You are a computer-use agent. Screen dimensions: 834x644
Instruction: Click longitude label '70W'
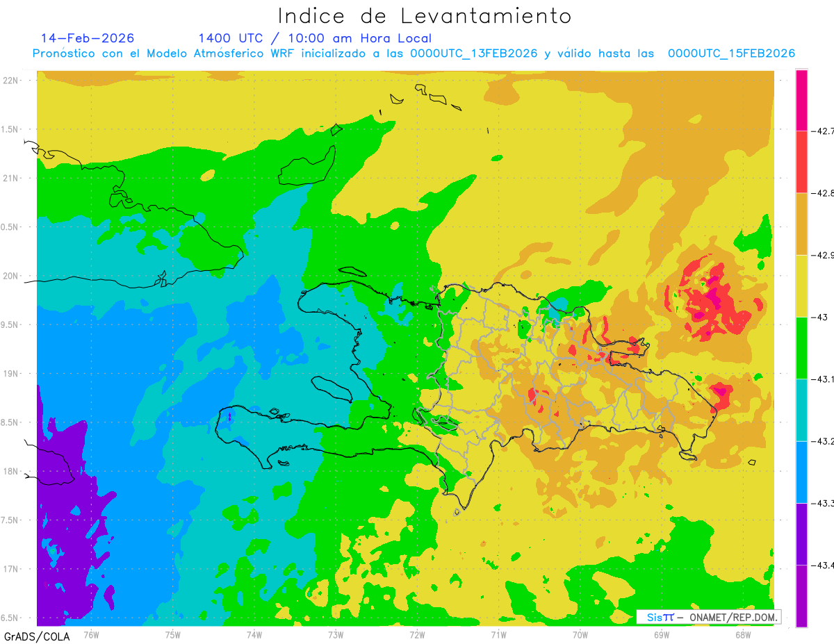pyautogui.click(x=580, y=634)
